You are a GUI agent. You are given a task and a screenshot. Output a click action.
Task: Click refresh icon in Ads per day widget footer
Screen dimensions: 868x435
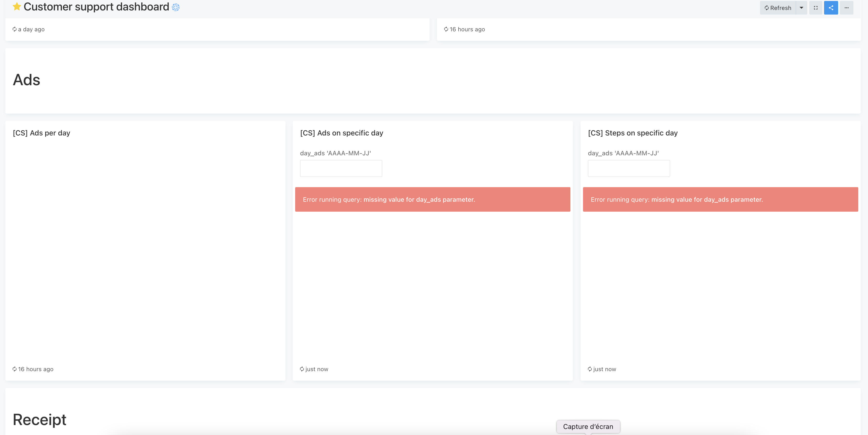15,369
